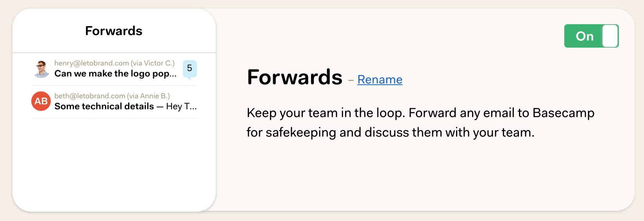This screenshot has height=221, width=644.
Task: Click the large Forwards heading
Action: (x=295, y=77)
